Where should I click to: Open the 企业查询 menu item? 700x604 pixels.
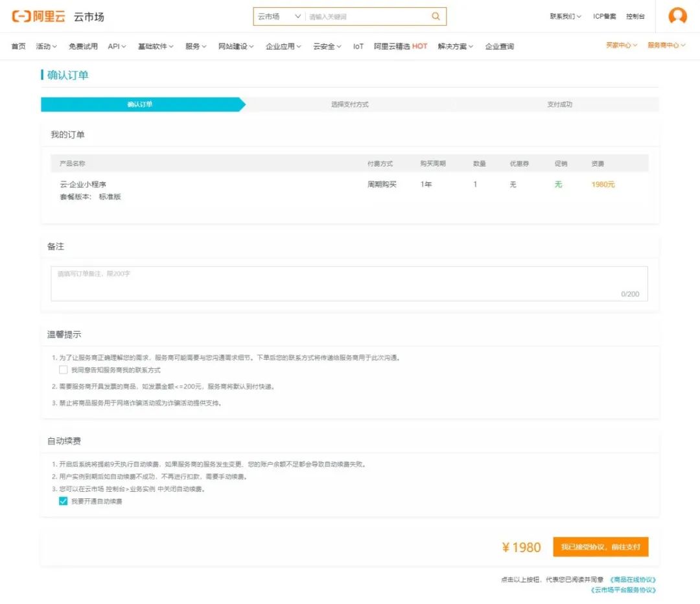pyautogui.click(x=500, y=47)
